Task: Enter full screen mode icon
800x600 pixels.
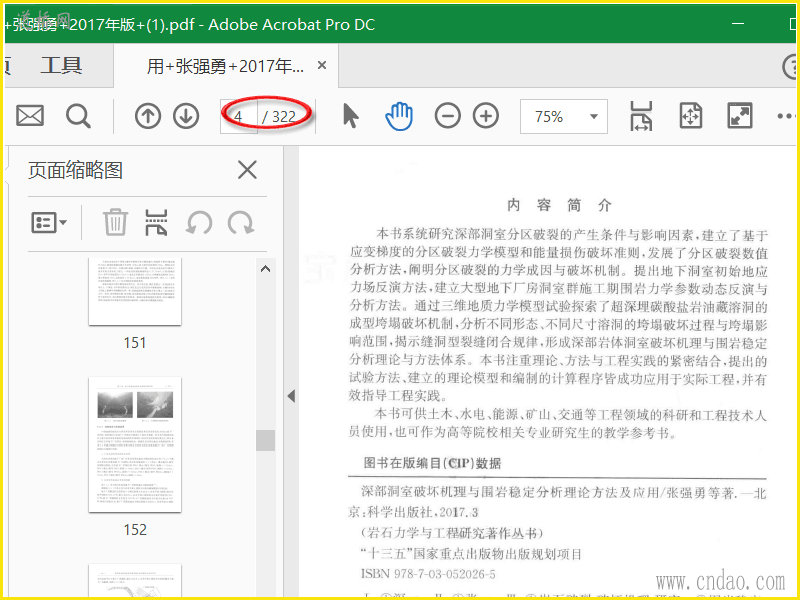Action: [739, 116]
